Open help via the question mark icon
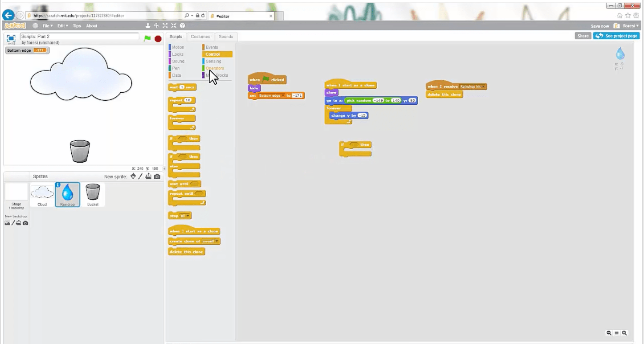 coord(182,25)
